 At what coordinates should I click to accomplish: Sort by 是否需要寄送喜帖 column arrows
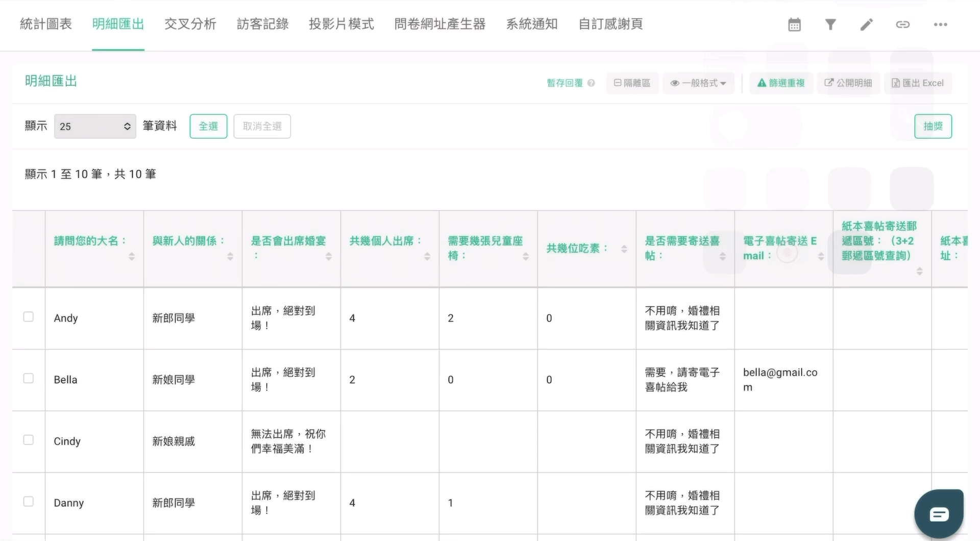coord(723,256)
